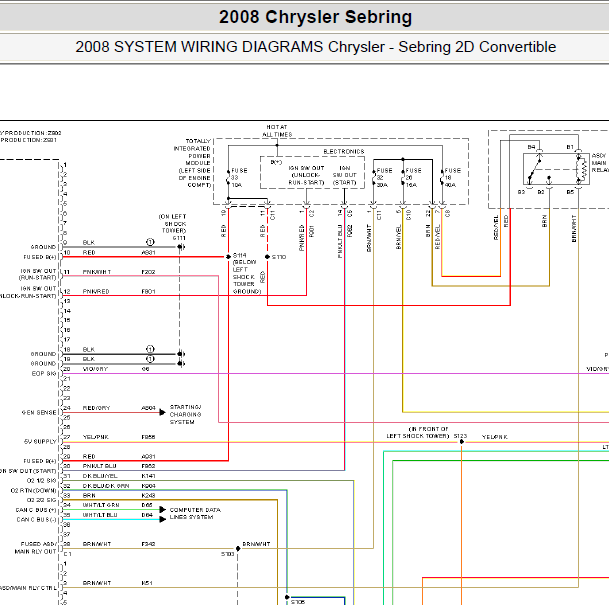Click circled 1 marker on pin 9 wire
Viewport: 609px width, 605px height.
150,242
